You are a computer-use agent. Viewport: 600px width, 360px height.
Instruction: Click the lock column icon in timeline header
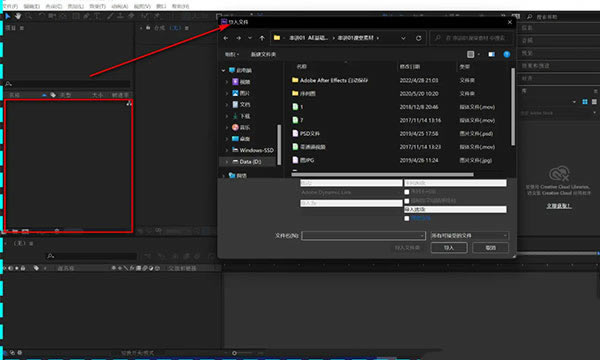click(x=23, y=268)
